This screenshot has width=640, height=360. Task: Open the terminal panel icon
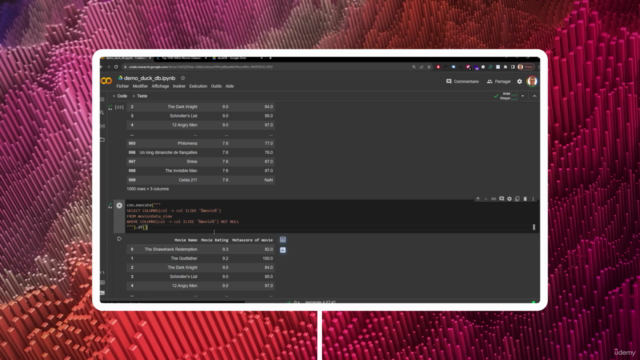pyautogui.click(x=102, y=293)
